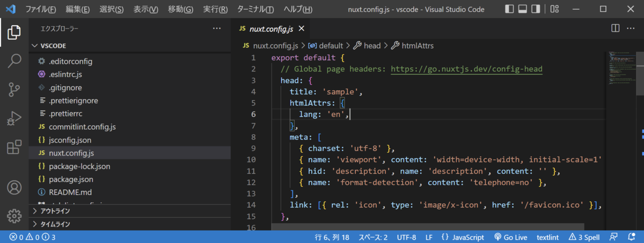Close the nuxt.config.js tab
This screenshot has height=243, width=644.
(301, 28)
